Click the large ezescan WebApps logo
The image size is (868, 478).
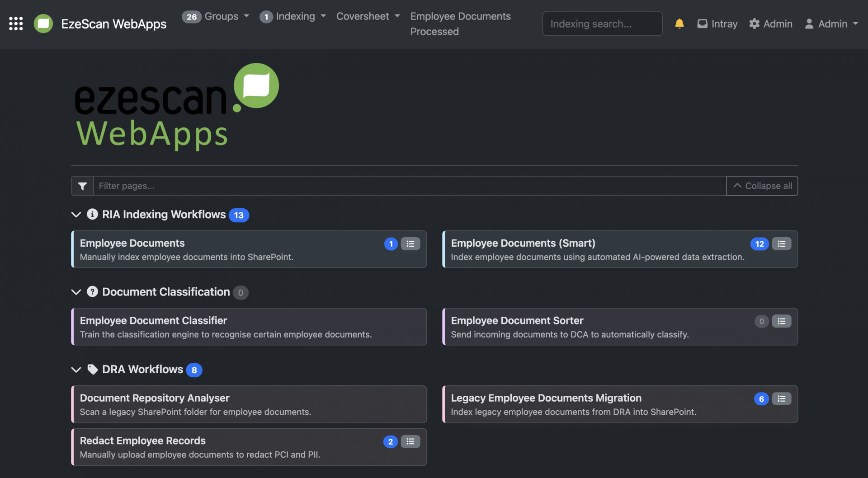point(176,107)
